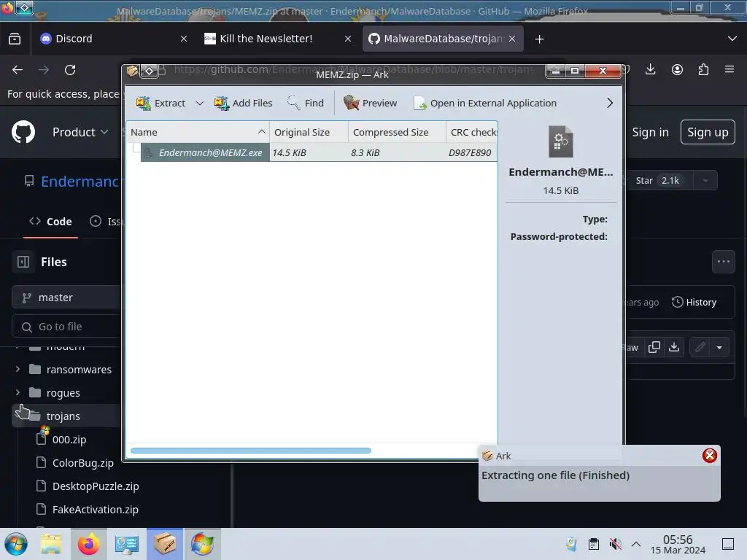Open file History on GitHub
Viewport: 747px width, 560px height.
694,302
